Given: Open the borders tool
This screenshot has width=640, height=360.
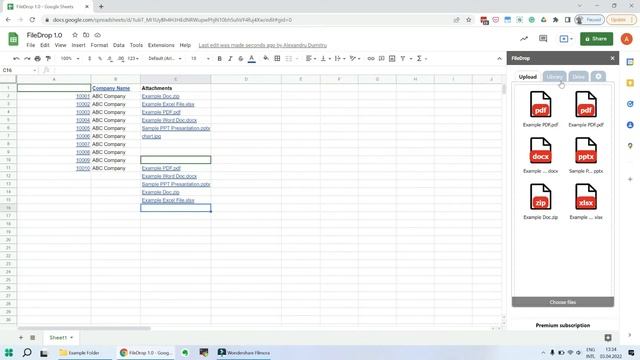Looking at the screenshot, I should click(x=277, y=59).
